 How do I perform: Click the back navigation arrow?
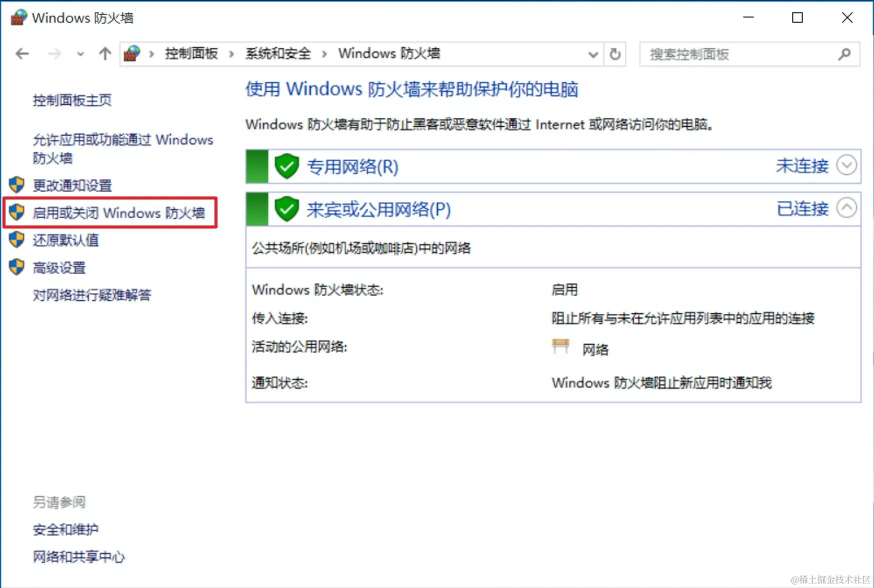(22, 53)
